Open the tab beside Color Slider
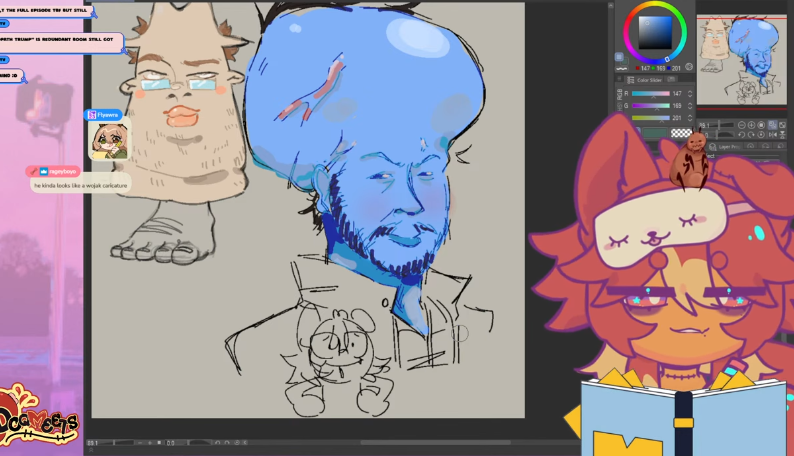 coord(671,79)
